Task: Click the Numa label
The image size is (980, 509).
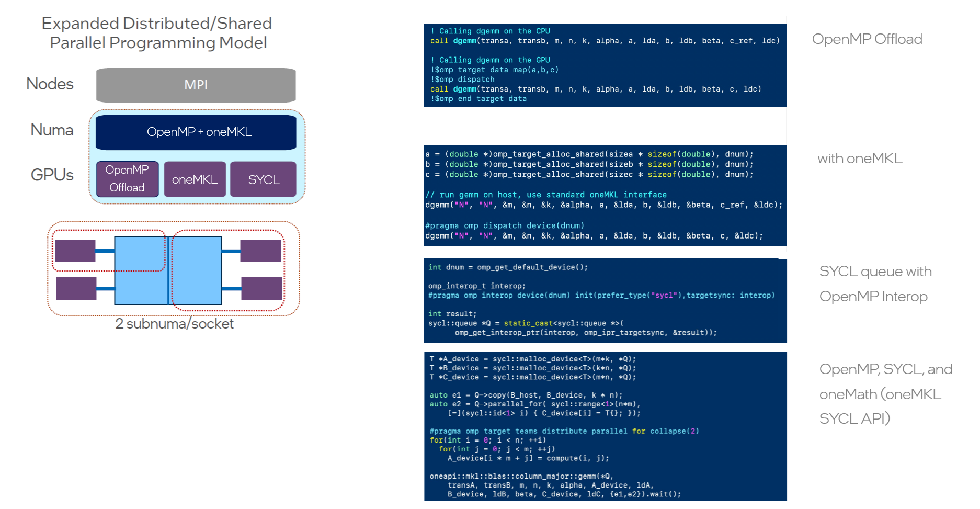Action: point(52,130)
